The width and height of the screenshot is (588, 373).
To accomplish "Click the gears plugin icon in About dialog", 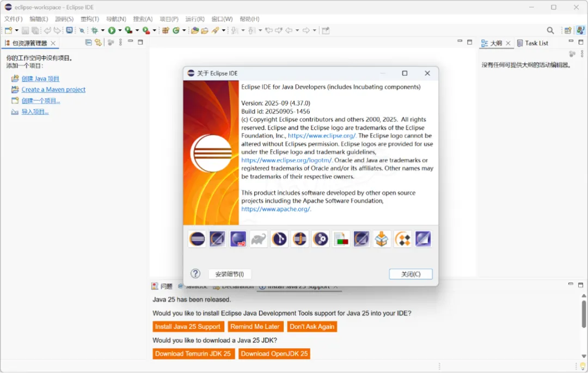I will (320, 239).
